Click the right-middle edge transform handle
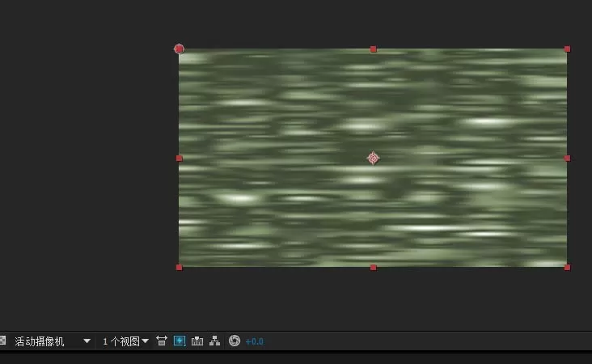 [x=567, y=159]
